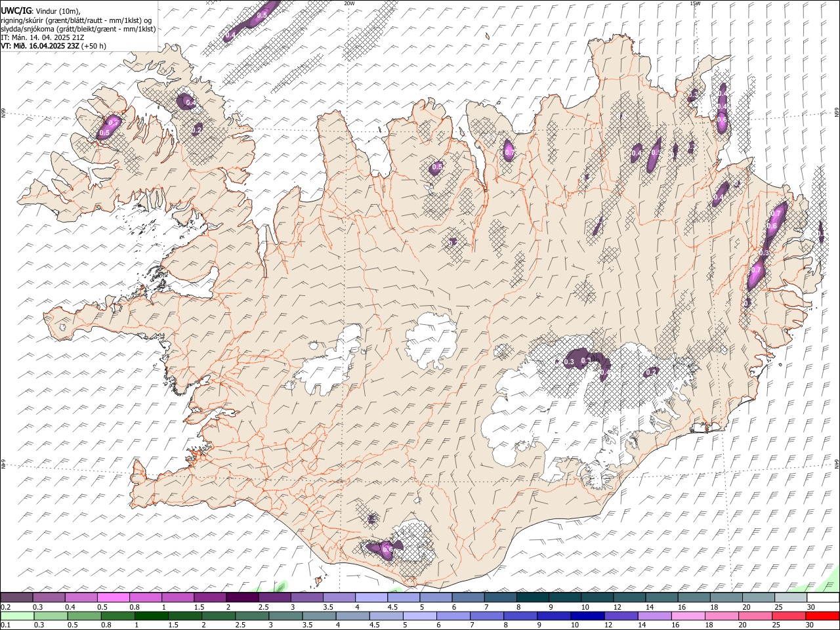Click the 0.2 label on eastern Vatnajökull glacier
Screen dimensions: 840x630
click(651, 372)
